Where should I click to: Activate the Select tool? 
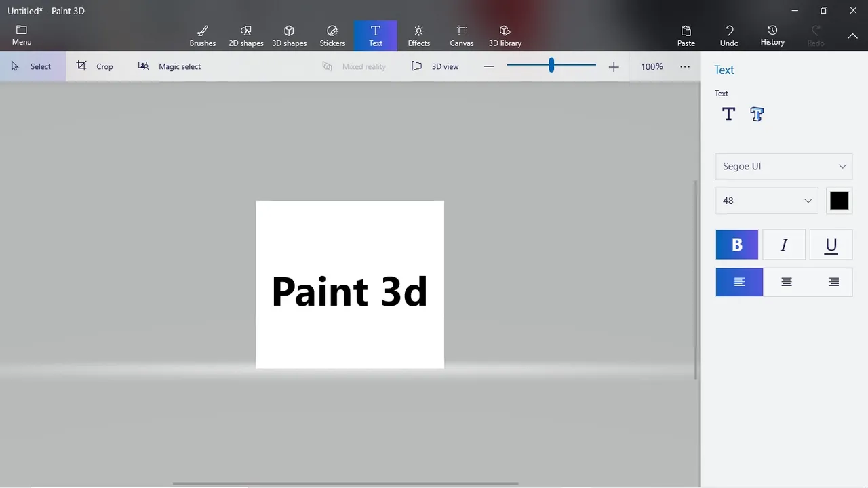point(32,66)
